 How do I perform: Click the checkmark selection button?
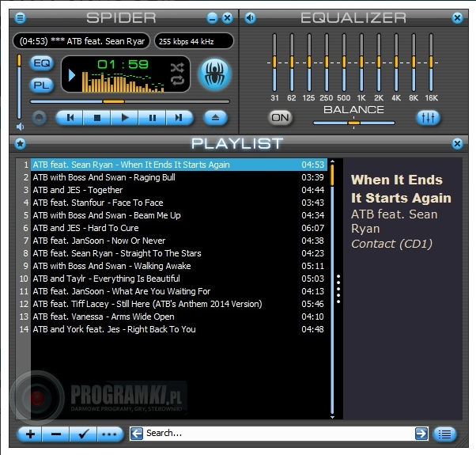click(83, 434)
